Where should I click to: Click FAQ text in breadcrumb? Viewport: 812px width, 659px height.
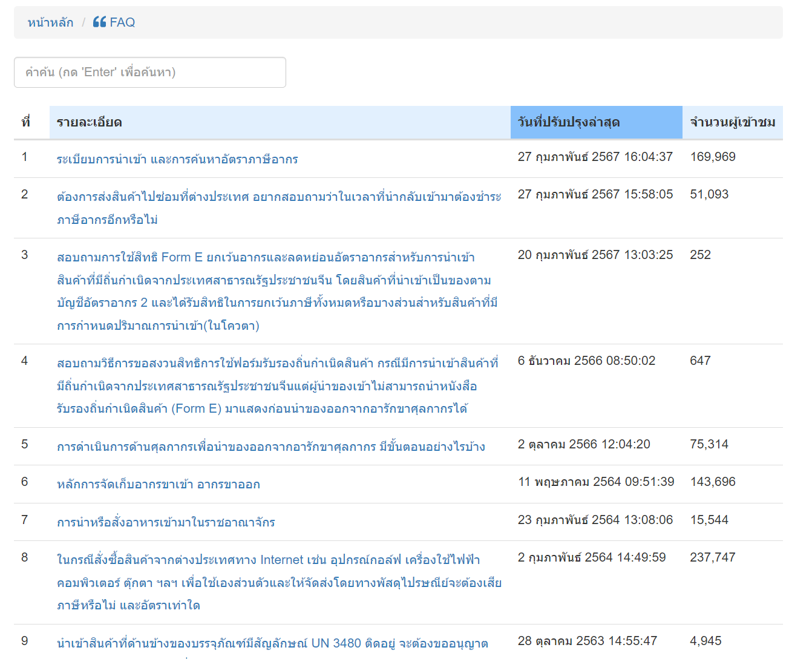coord(122,22)
